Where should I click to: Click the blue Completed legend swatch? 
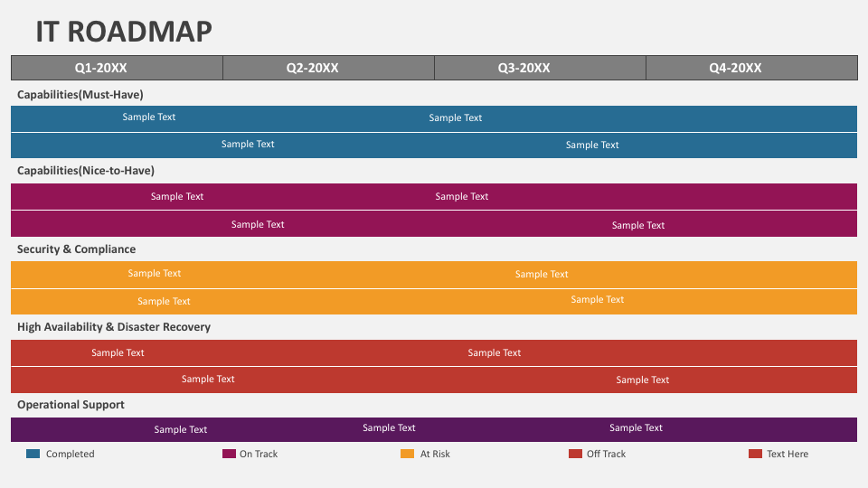[33, 454]
